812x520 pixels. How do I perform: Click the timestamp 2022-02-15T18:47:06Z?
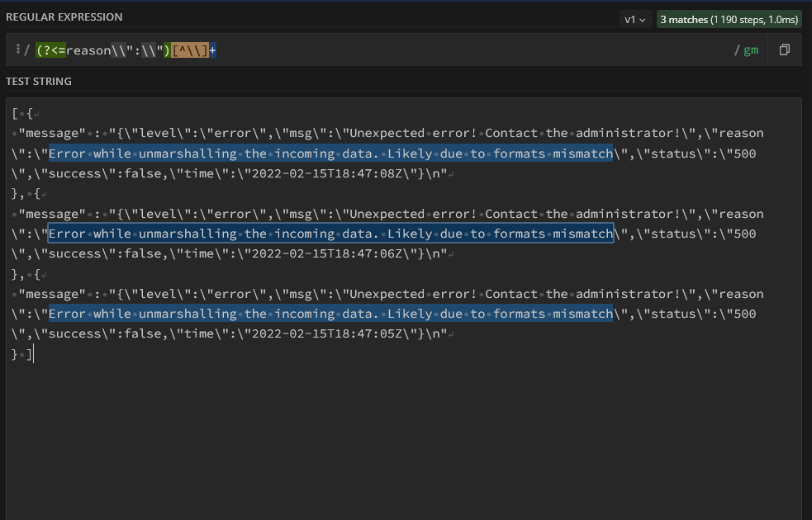click(x=327, y=253)
